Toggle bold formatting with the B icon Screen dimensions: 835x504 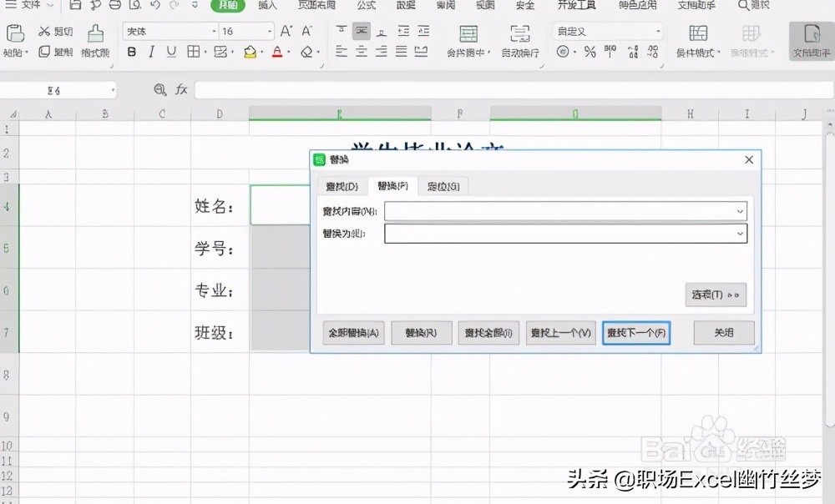130,52
